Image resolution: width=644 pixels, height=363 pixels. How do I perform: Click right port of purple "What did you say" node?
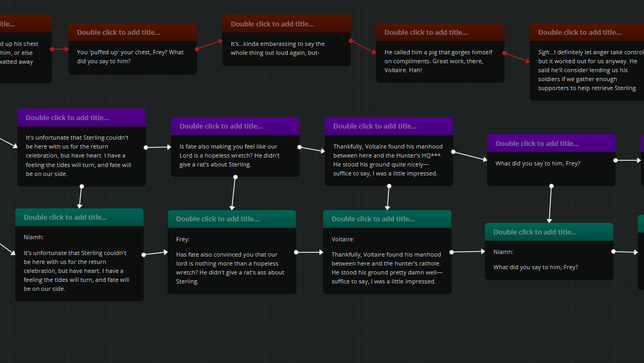point(615,160)
